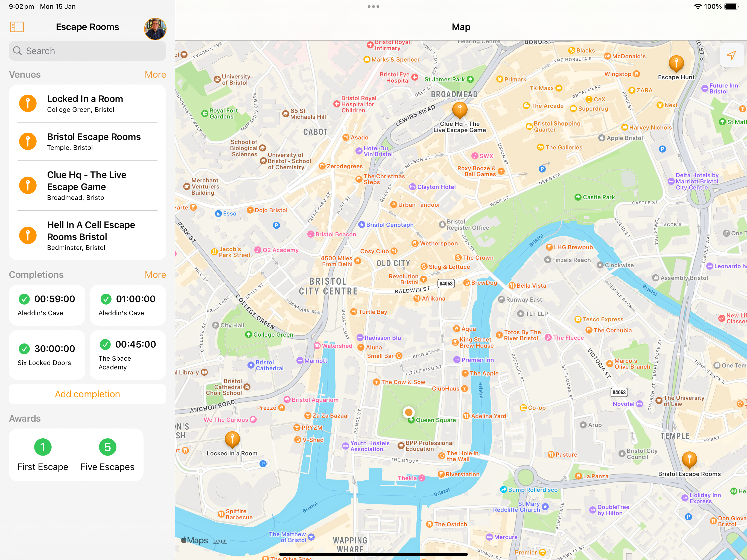
Task: Select Hell In A Cell Escape Rooms row
Action: coord(87,235)
